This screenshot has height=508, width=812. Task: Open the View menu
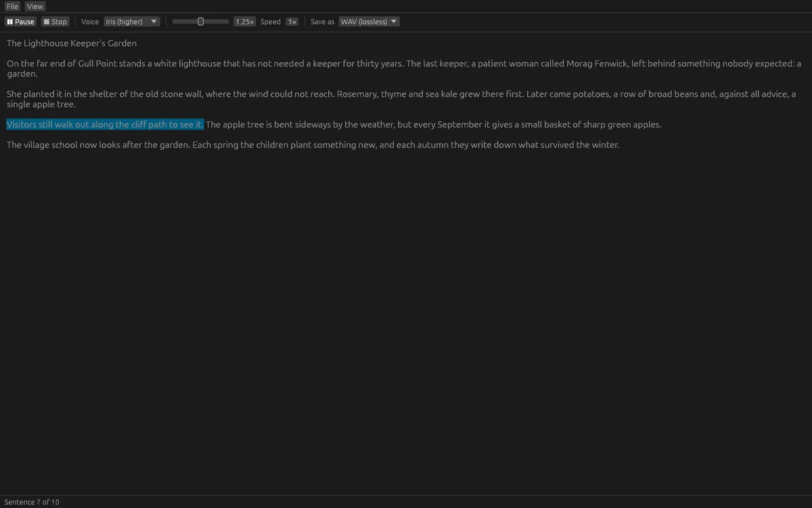tap(35, 6)
